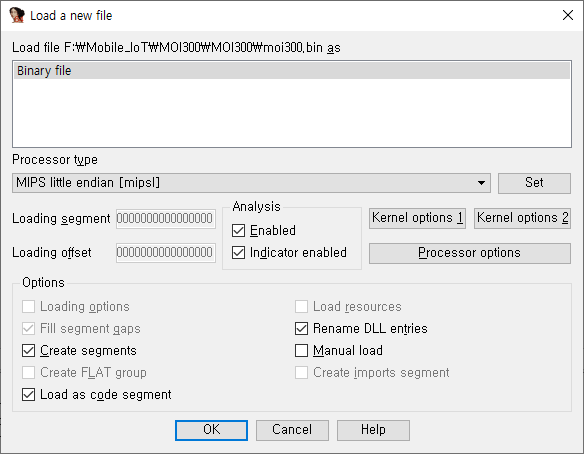
Task: Select the Binary file entry
Action: 292,70
